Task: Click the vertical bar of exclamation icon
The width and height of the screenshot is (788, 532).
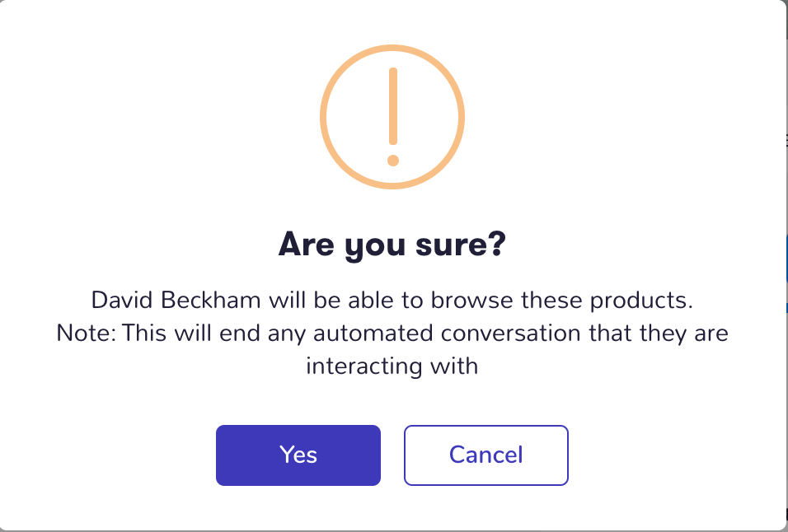Action: point(393,106)
